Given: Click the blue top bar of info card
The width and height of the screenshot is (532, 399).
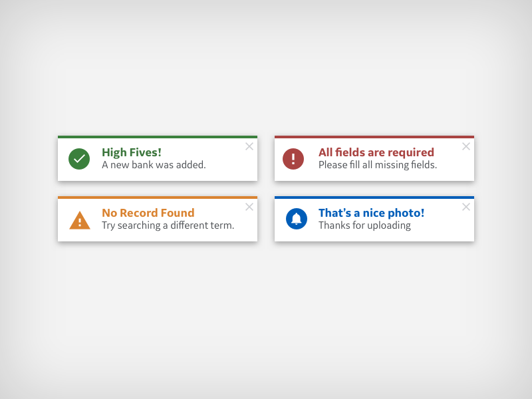Looking at the screenshot, I should [374, 198].
